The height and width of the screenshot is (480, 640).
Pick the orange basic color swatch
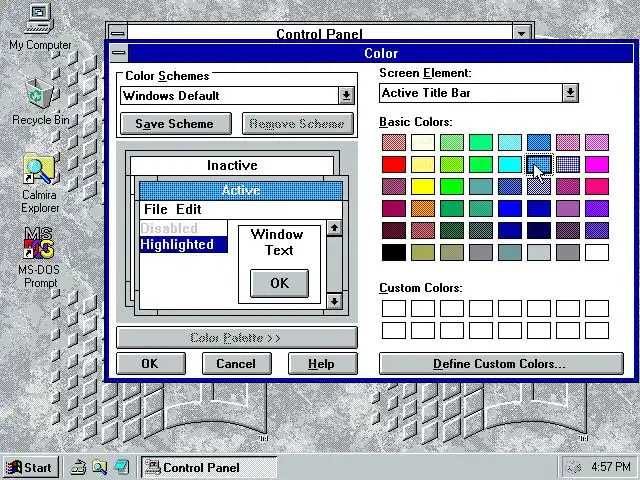tap(423, 209)
